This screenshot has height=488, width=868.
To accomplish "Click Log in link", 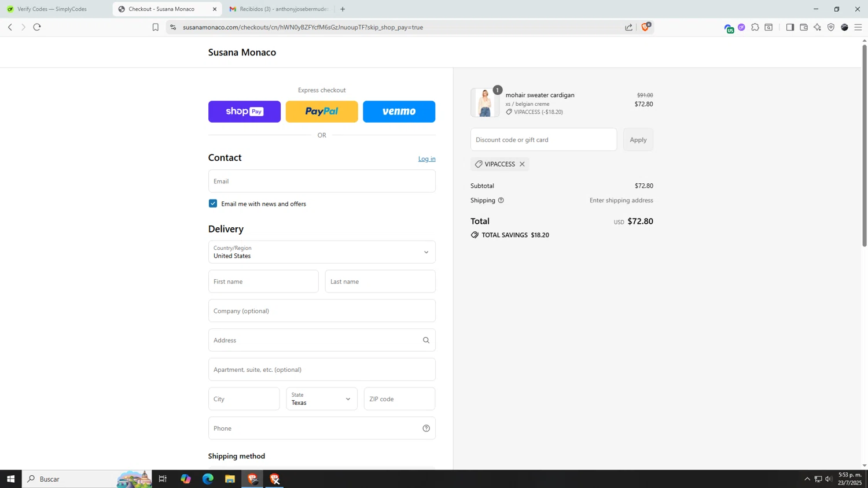I will pos(427,158).
